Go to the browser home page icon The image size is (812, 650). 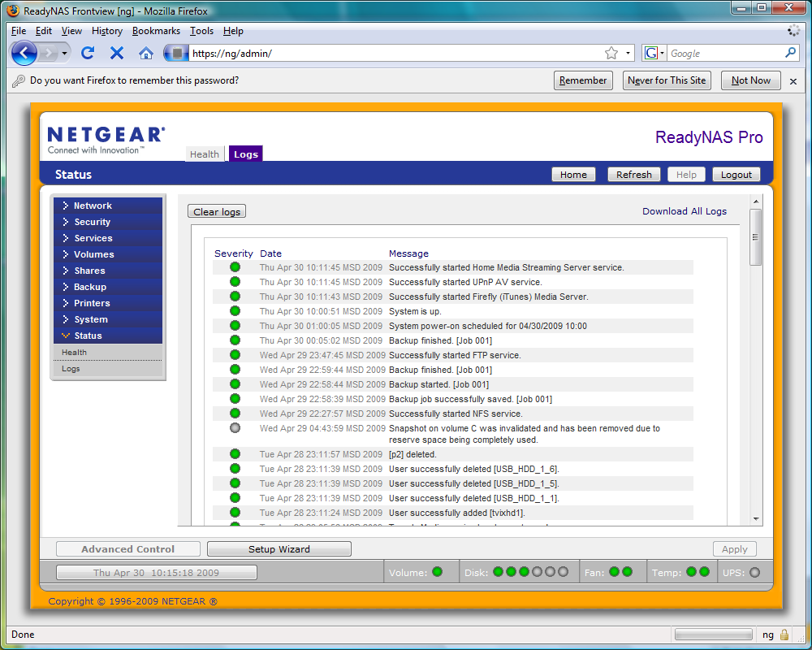point(146,53)
